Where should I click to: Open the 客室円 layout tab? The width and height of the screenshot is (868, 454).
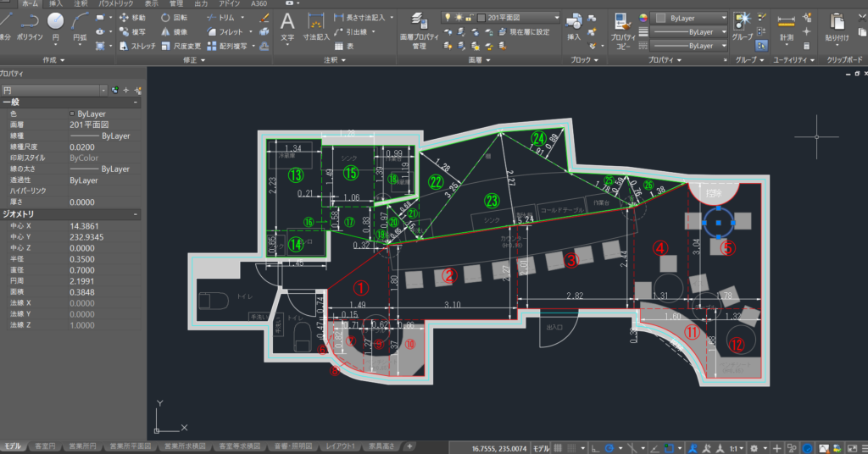pos(45,446)
